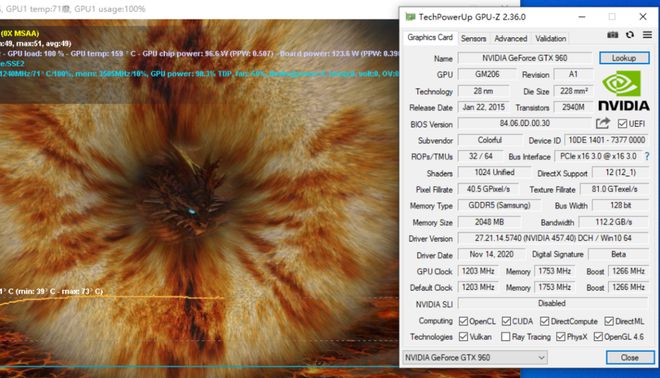Click the GPU-Z screenshot camera icon
The height and width of the screenshot is (378, 660).
pyautogui.click(x=612, y=35)
